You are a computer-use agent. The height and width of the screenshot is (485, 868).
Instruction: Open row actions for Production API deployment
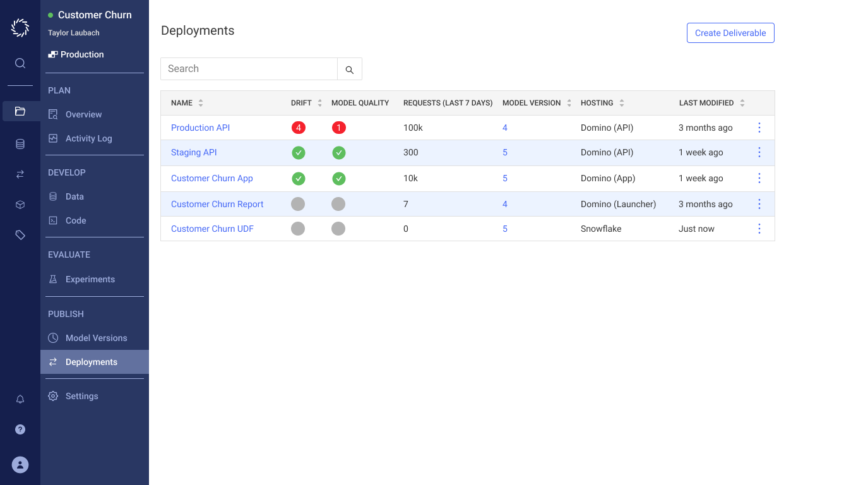tap(759, 127)
